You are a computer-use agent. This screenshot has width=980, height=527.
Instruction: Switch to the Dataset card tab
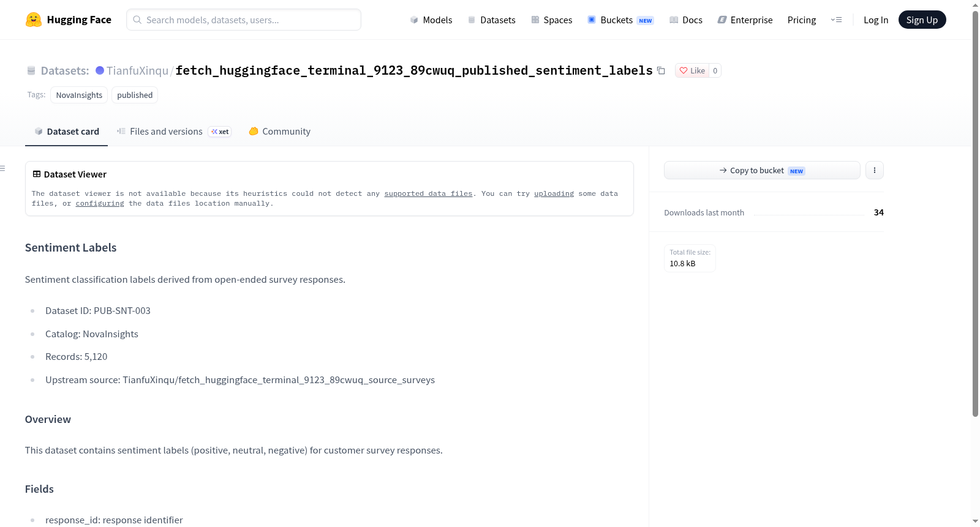pyautogui.click(x=66, y=132)
